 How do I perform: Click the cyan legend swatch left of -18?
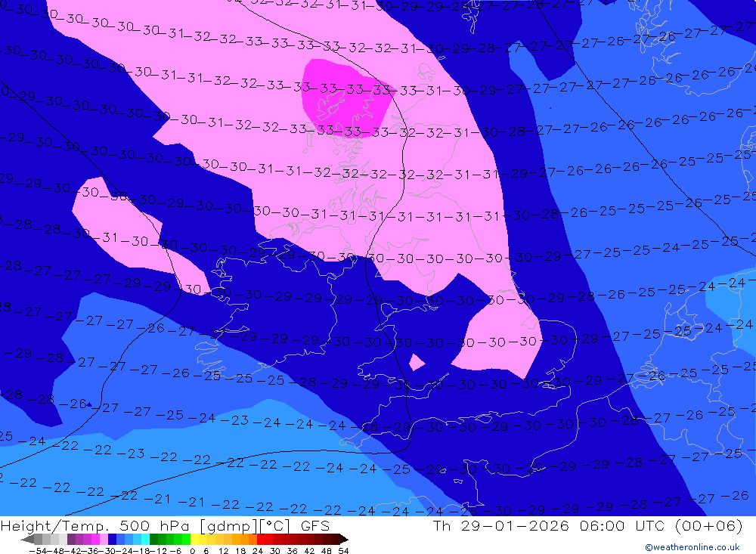point(145,539)
